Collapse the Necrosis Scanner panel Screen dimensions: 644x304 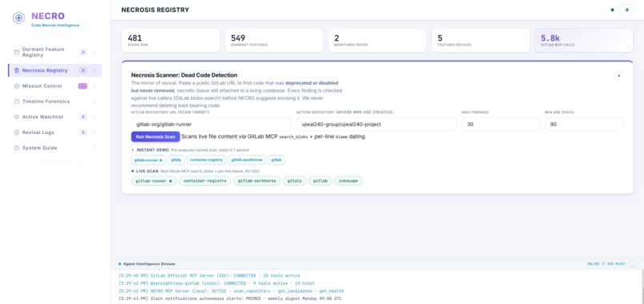click(x=618, y=76)
